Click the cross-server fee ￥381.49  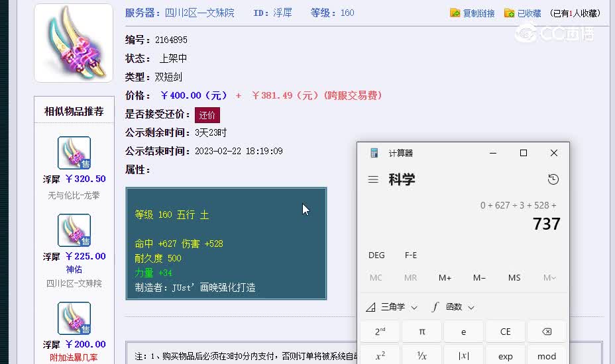click(272, 95)
